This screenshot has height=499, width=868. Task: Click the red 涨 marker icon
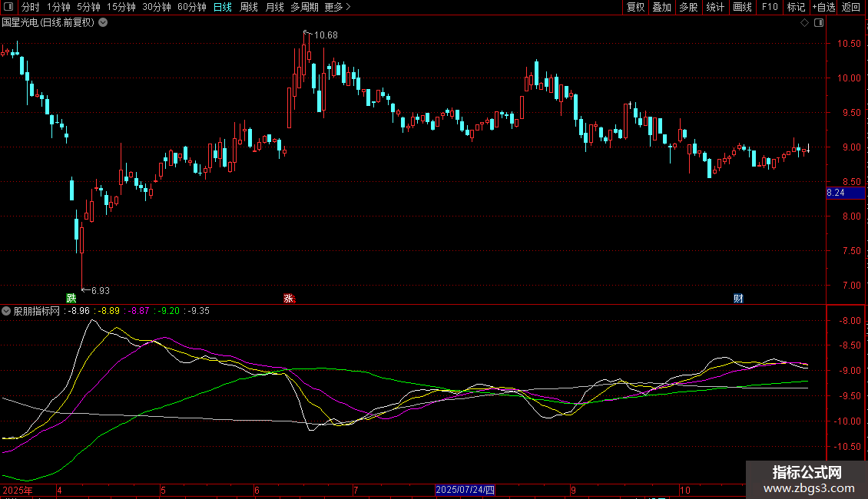(289, 298)
